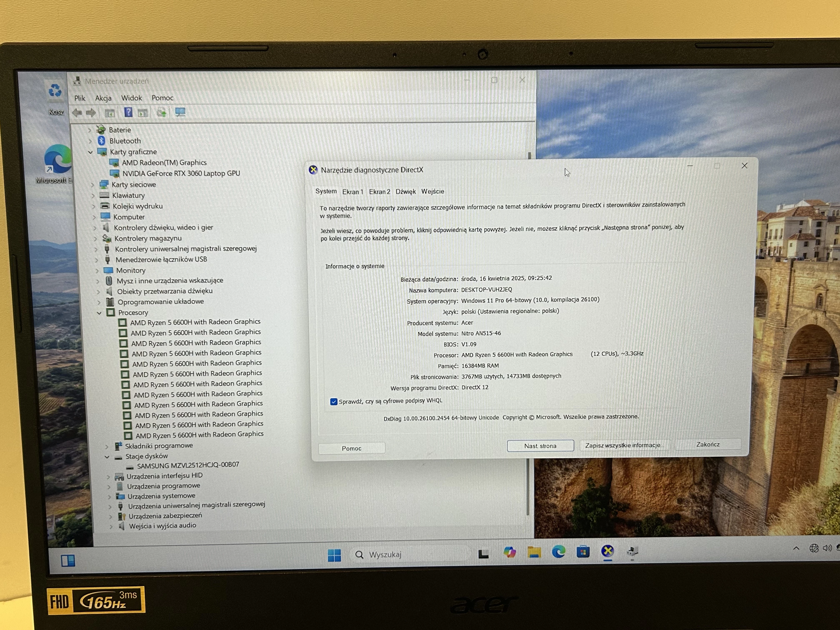Screen dimensions: 840x630
Task: Switch to the Ekran 1 tab
Action: (353, 192)
